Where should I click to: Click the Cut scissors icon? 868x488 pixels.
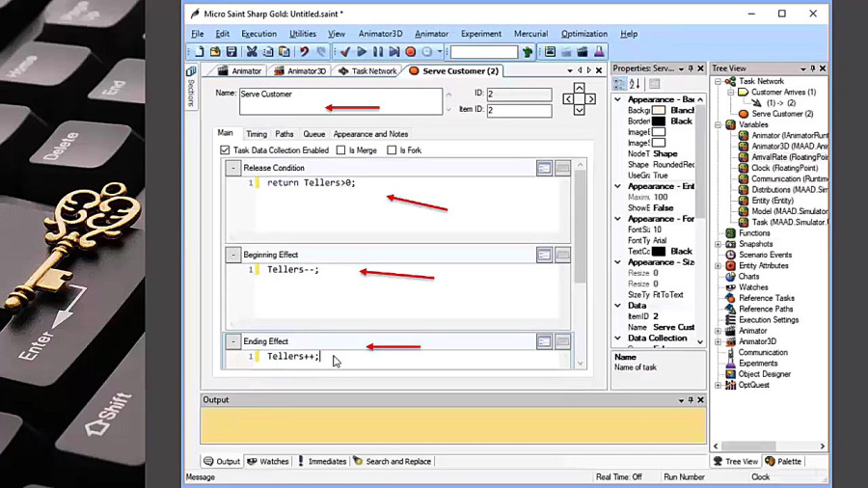tap(252, 52)
